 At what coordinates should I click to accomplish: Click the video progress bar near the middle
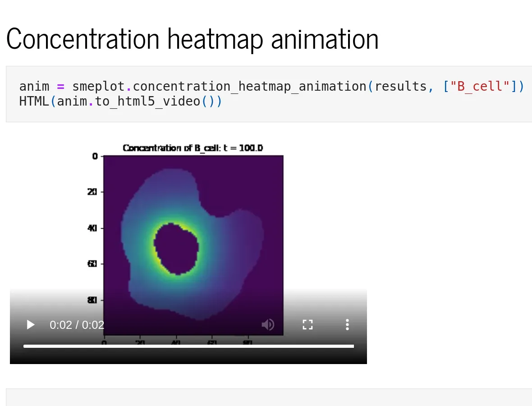click(x=188, y=346)
